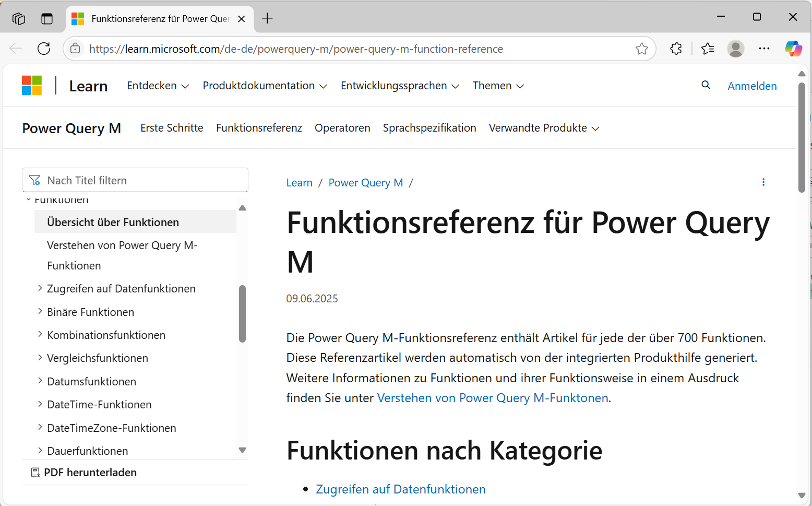
Task: Open the Erste Schritte tab
Action: click(x=172, y=128)
